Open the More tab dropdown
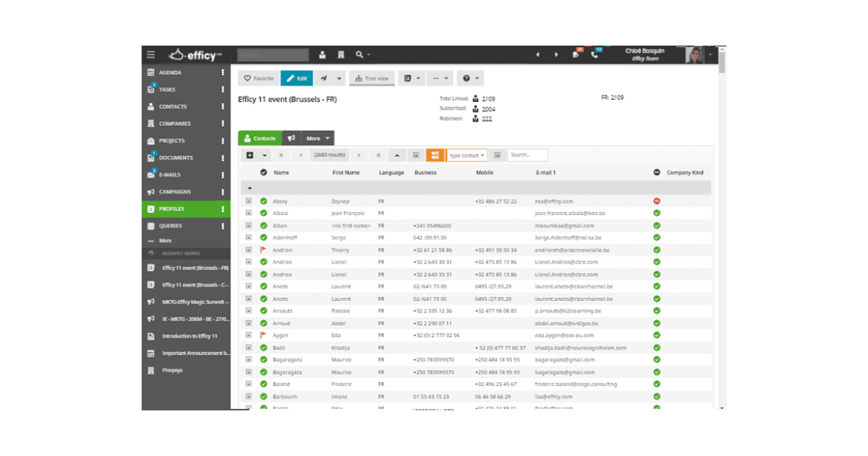Screen dimensions: 868x456 [318, 138]
